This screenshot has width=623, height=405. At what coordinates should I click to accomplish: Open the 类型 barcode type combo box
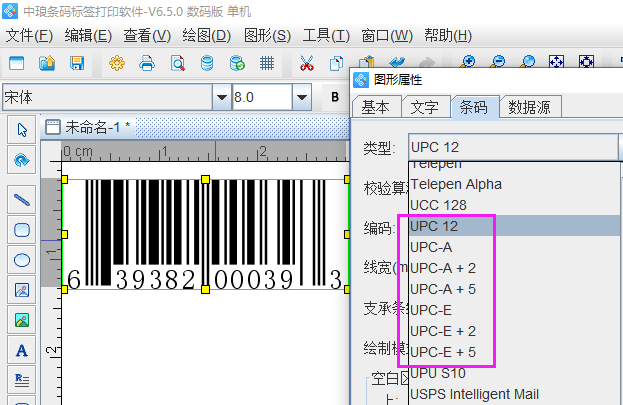(515, 147)
